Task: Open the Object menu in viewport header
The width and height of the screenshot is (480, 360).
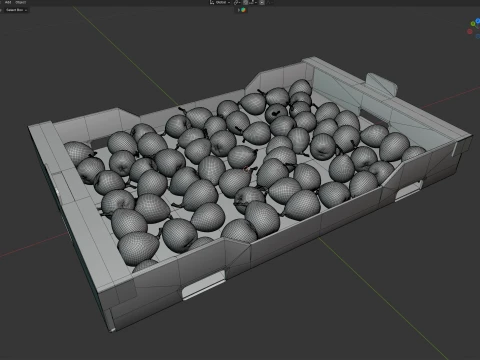Action: click(x=21, y=2)
